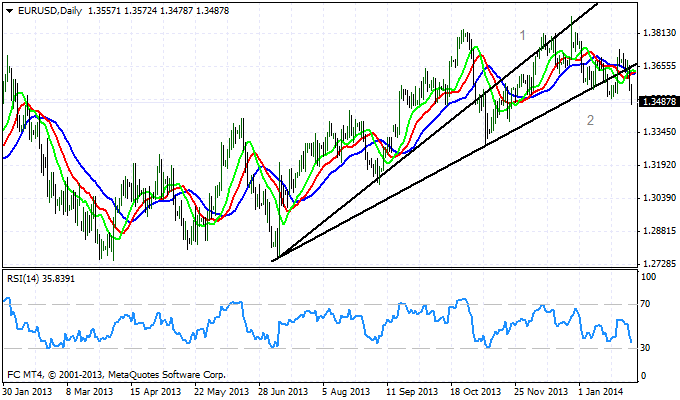Click RSI scale value 0
The width and height of the screenshot is (680, 400).
[x=643, y=376]
